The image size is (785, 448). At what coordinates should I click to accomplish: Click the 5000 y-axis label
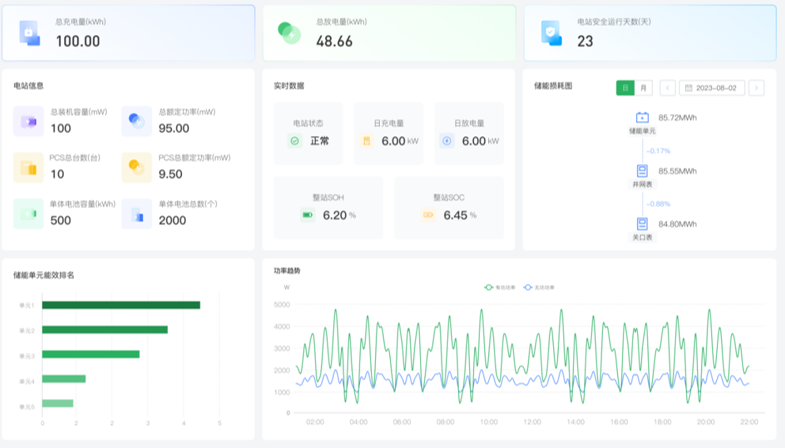[282, 304]
